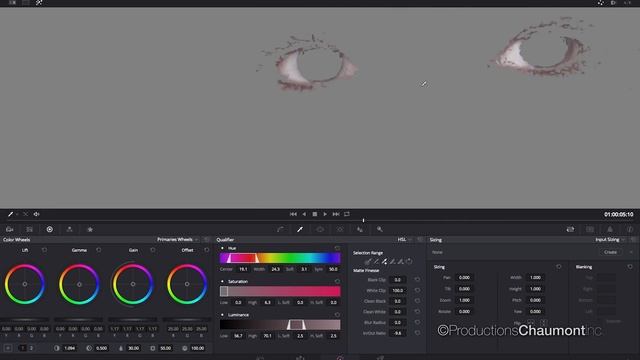Toggle the Saturation qualifier on or off
640x360 pixels.
coord(222,281)
